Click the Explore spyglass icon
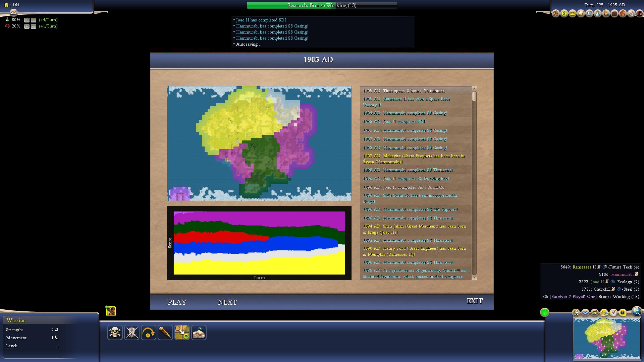This screenshot has width=644, height=362. 165,333
